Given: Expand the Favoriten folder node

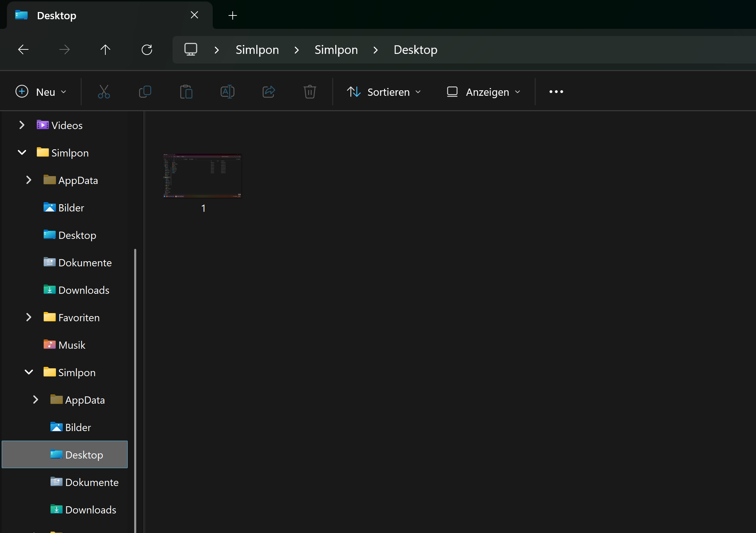Looking at the screenshot, I should click(29, 317).
